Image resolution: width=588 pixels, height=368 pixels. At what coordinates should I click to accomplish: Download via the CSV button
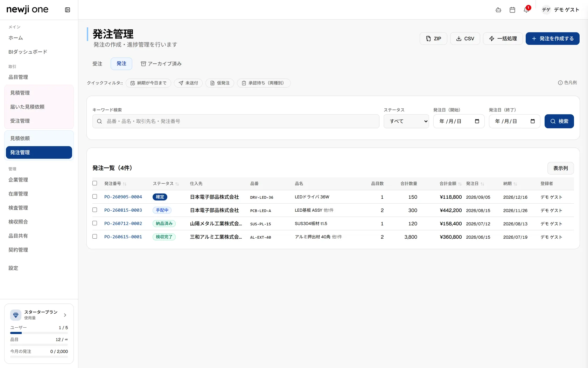(x=465, y=39)
